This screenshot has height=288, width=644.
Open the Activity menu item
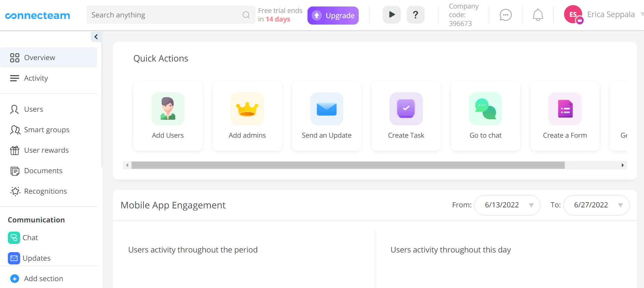(49, 78)
